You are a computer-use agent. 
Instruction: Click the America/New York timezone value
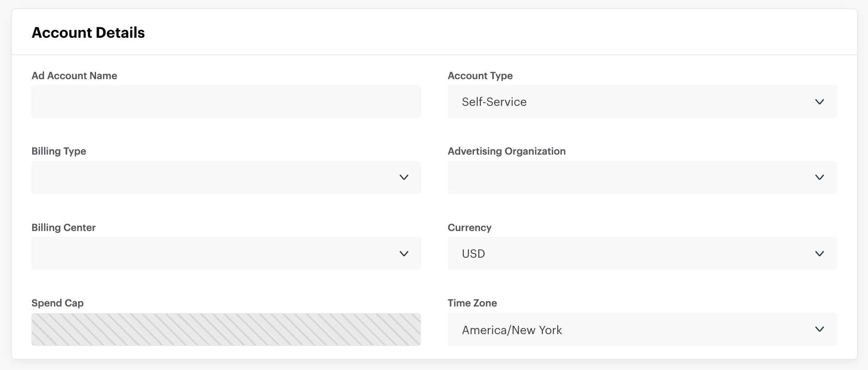(x=512, y=330)
